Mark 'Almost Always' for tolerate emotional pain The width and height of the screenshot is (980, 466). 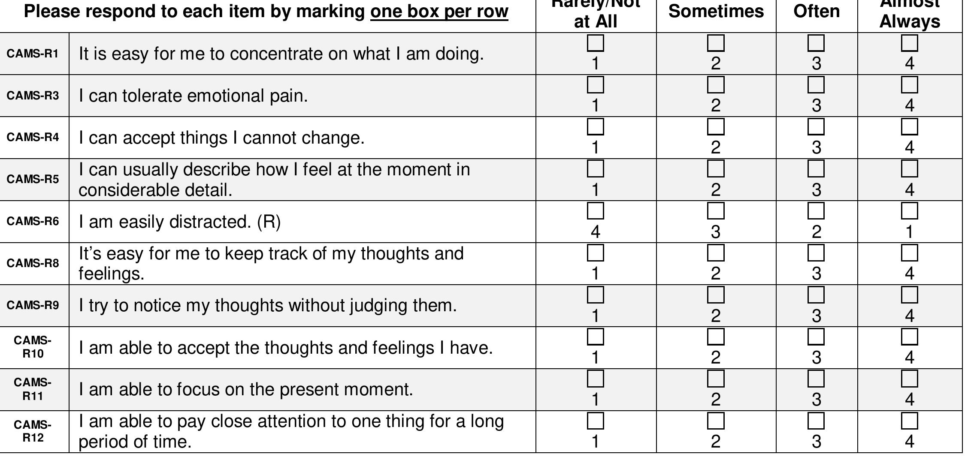click(909, 84)
